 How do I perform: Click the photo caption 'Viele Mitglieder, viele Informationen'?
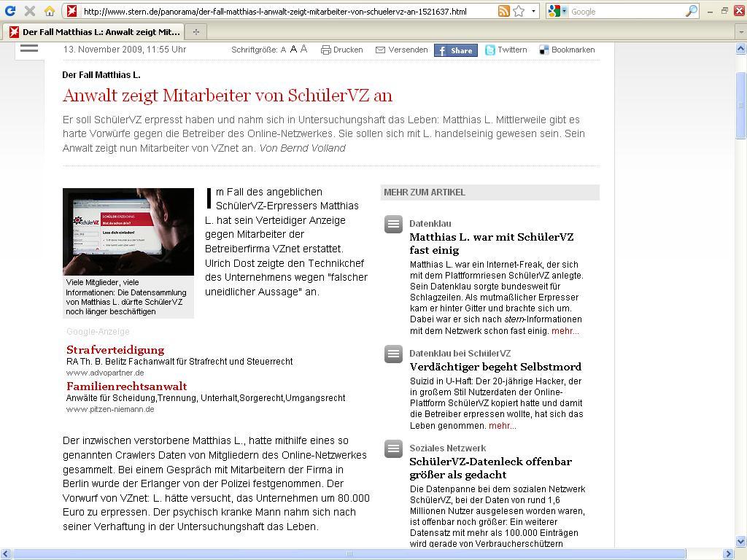coord(126,297)
